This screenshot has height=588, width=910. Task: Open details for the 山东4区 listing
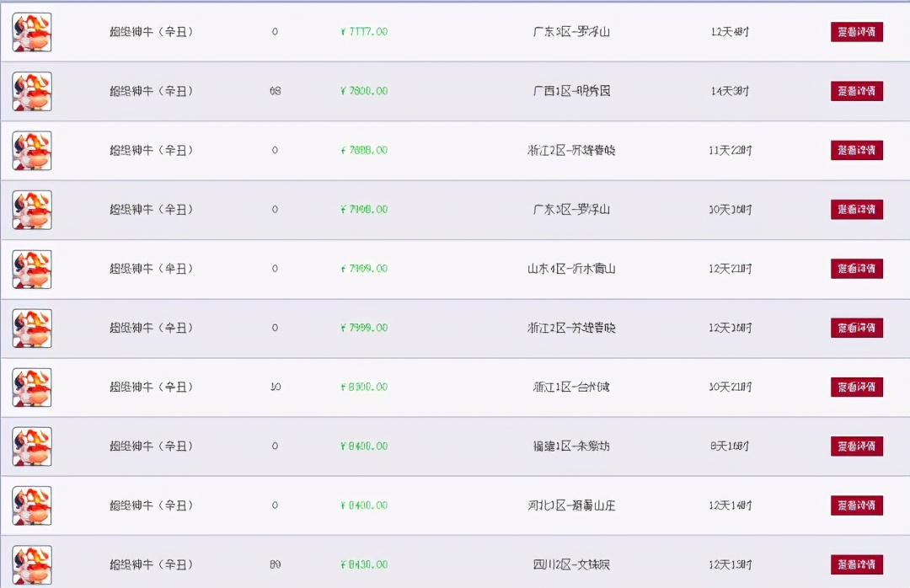(856, 269)
